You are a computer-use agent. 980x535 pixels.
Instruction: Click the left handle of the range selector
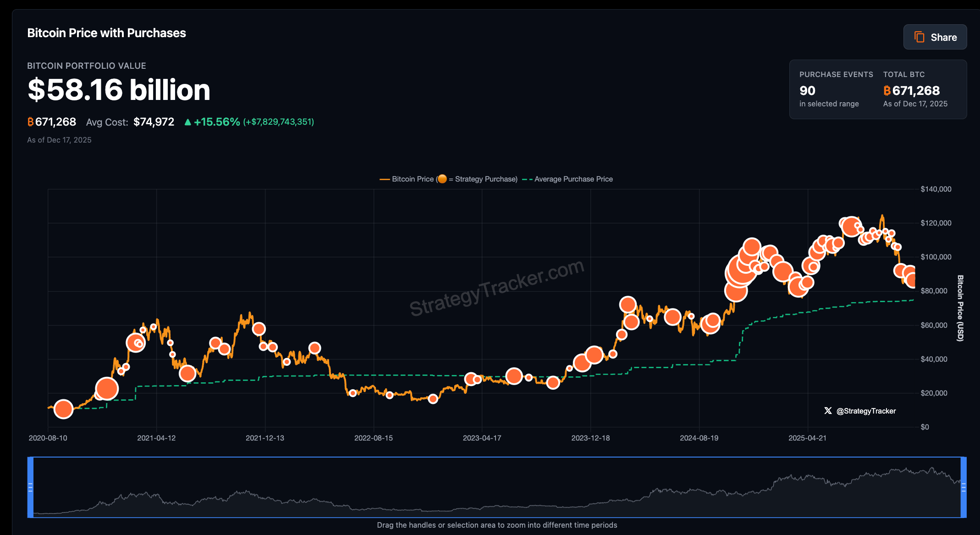[30, 487]
